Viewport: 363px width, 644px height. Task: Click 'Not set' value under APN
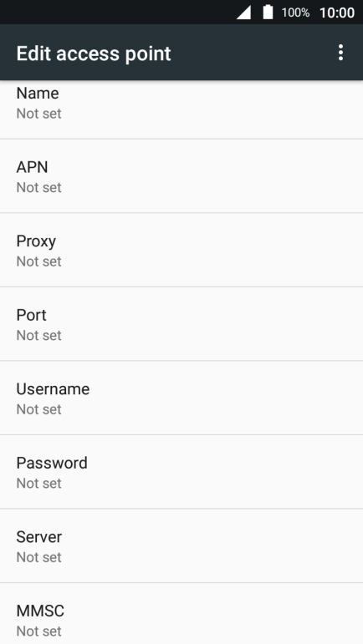pyautogui.click(x=39, y=187)
